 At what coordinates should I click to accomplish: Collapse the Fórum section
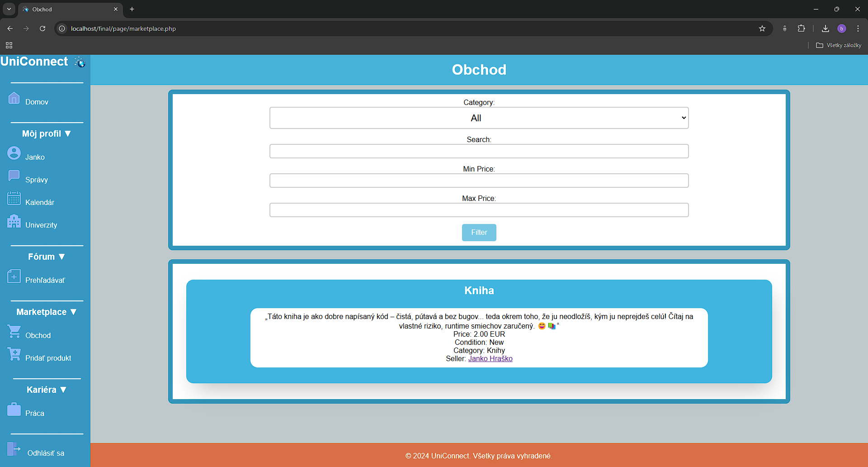tap(47, 257)
